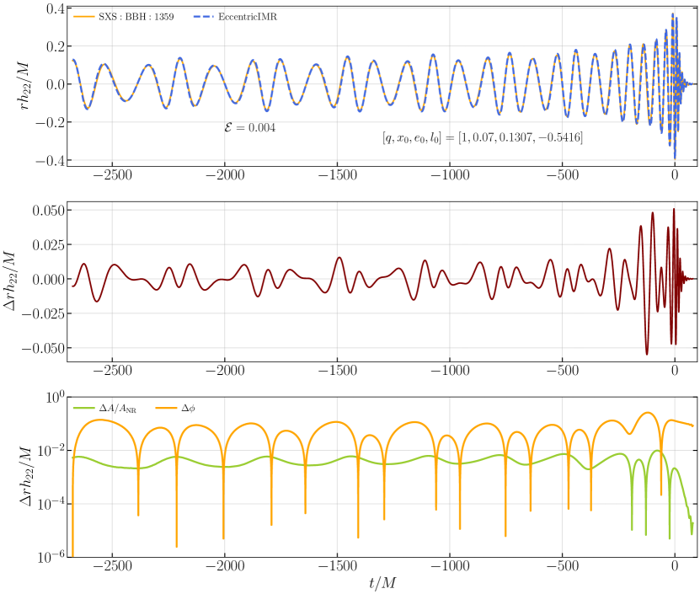Image resolution: width=700 pixels, height=594 pixels.
Task: Click the −0.2 y-axis tick label
Action: [x=50, y=122]
